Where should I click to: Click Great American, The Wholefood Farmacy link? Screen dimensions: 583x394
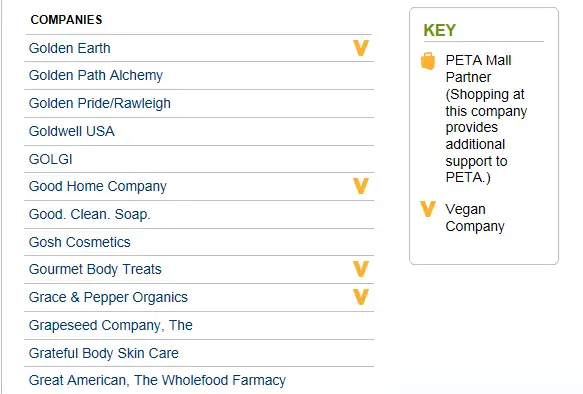click(x=157, y=380)
